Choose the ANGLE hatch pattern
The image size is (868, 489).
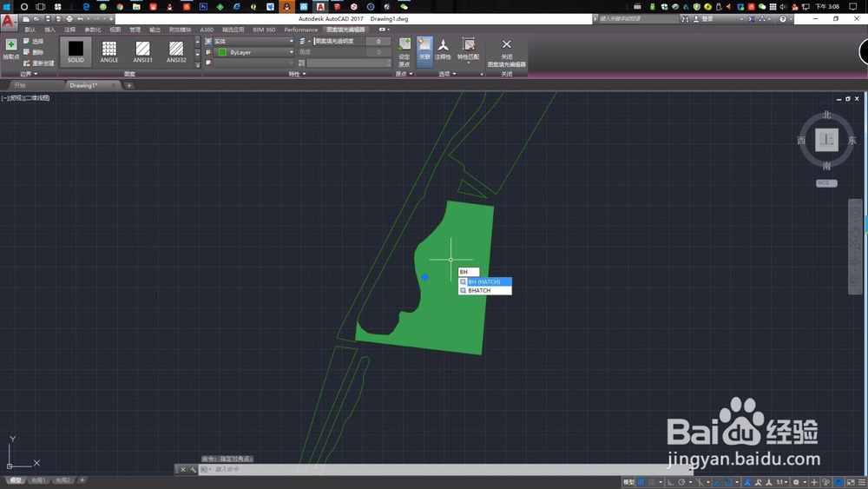click(x=109, y=51)
